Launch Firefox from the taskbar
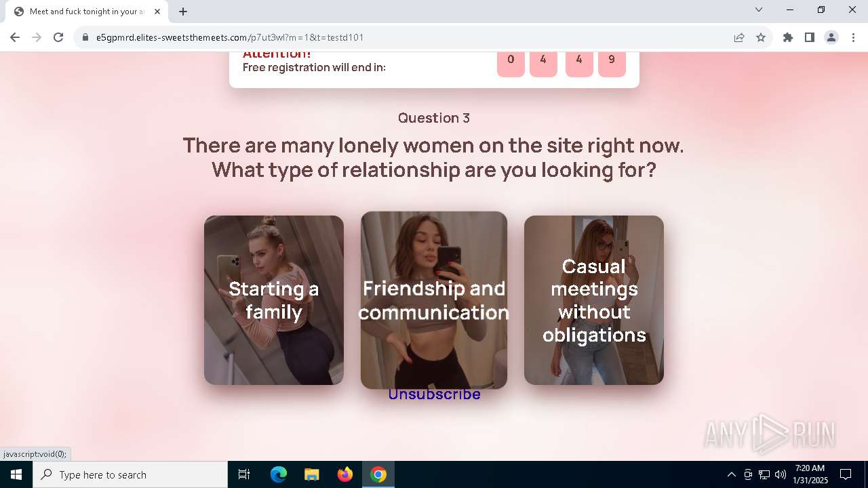The image size is (868, 488). (x=345, y=474)
